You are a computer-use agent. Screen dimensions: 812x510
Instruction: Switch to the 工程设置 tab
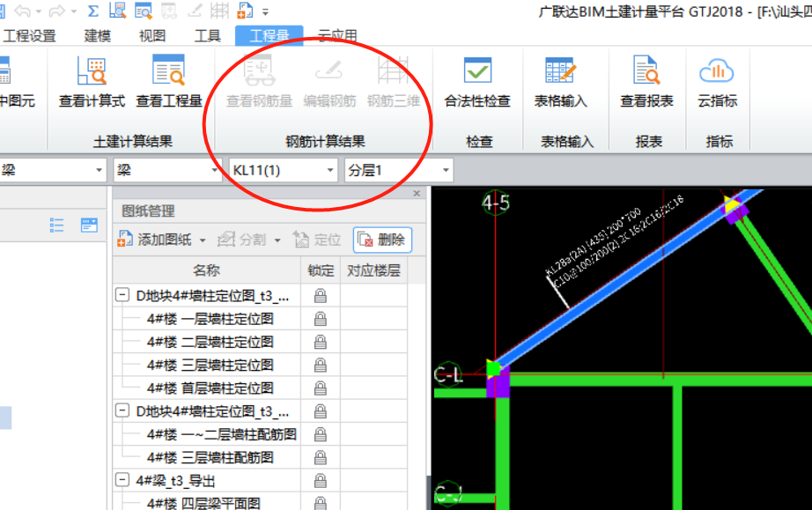tap(30, 36)
